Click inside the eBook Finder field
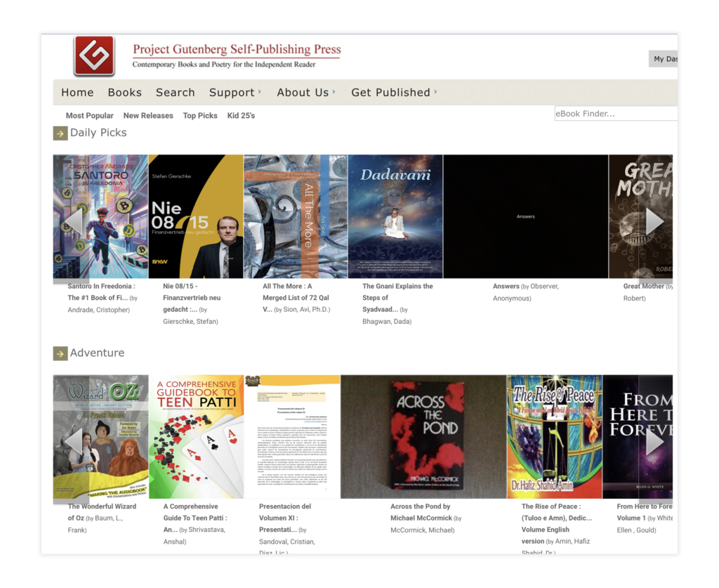719x588 pixels. click(x=616, y=113)
